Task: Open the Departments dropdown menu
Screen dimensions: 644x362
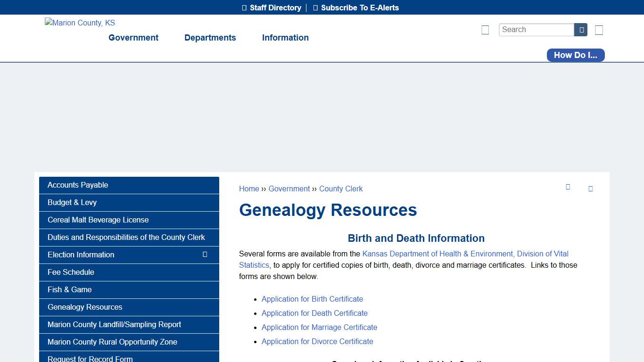Action: click(x=210, y=38)
